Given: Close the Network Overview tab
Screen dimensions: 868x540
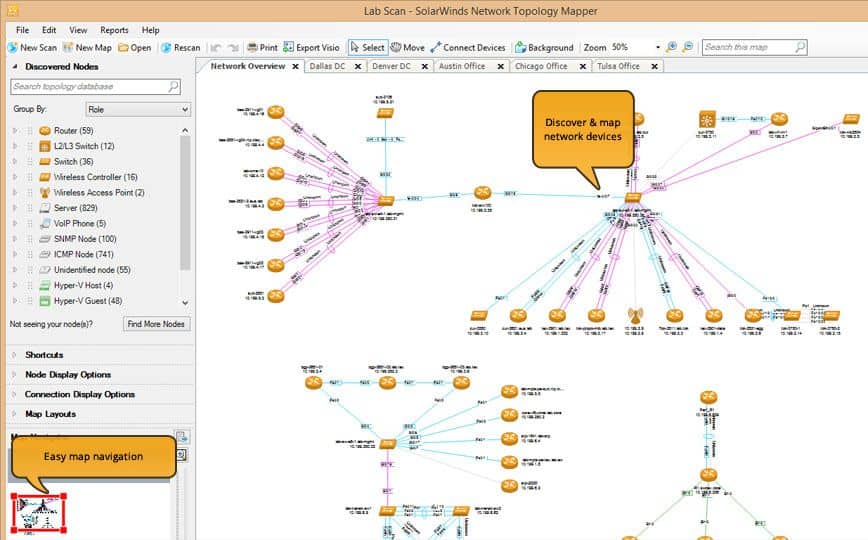Looking at the screenshot, I should 296,66.
